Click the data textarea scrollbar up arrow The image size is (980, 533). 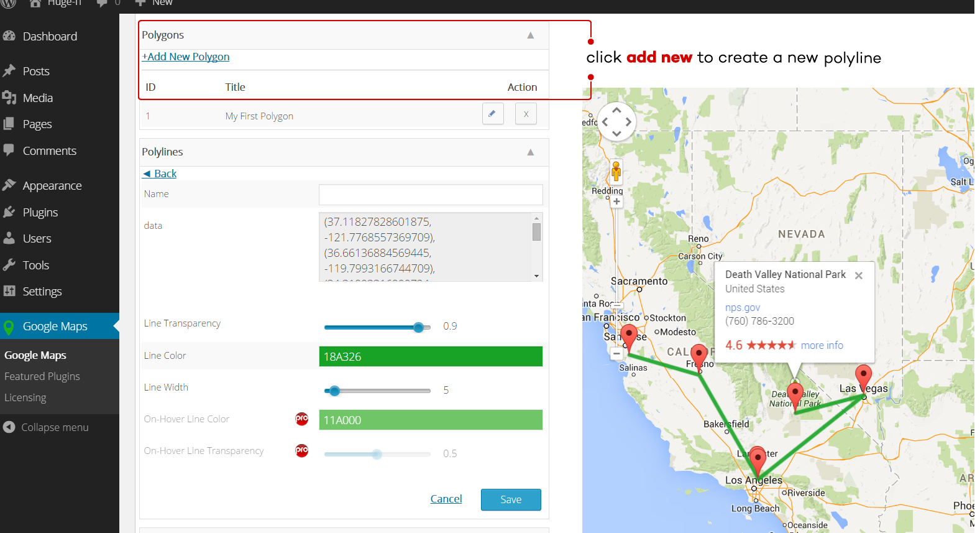536,218
